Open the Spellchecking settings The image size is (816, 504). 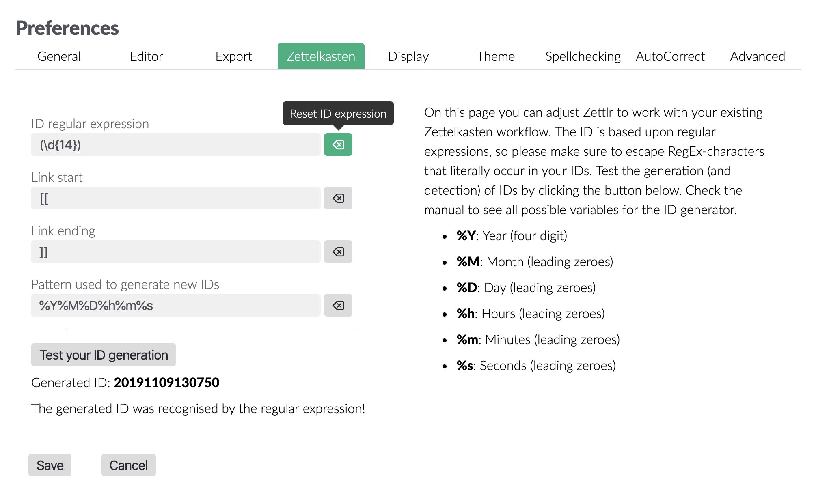(583, 56)
